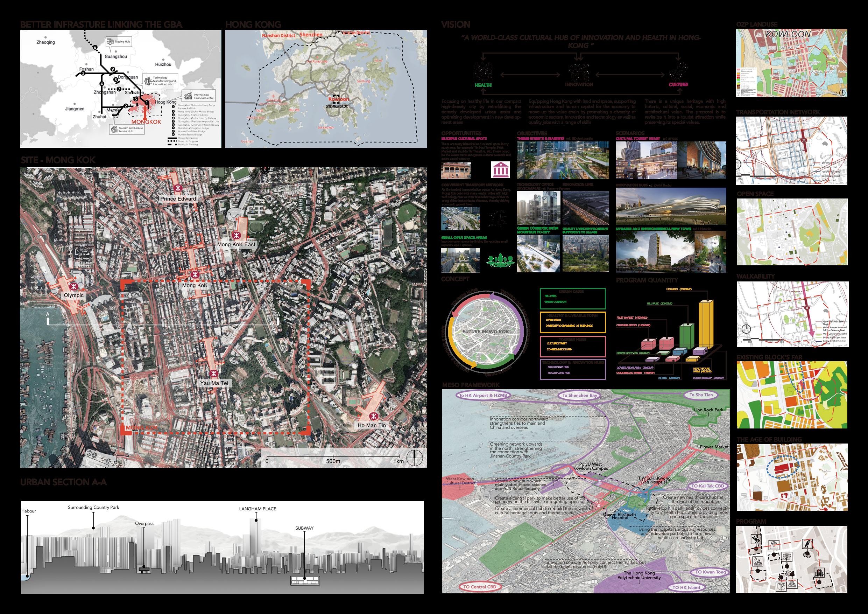Click the open book icon on the Program map
Screen dimensions: 868x614
coord(782,587)
